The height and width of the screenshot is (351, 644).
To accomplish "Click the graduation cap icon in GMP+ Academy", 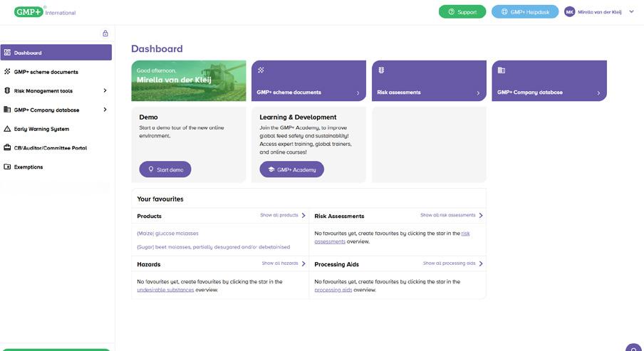I will point(271,169).
